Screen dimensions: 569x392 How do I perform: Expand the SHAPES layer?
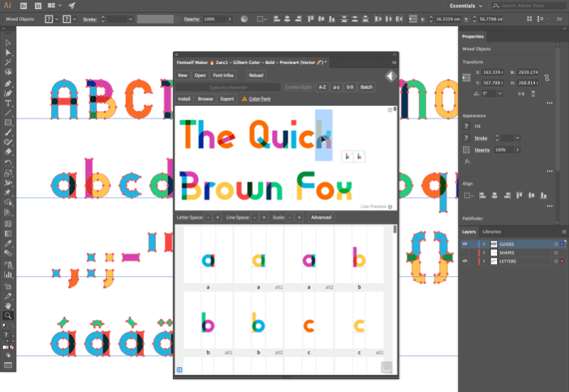484,253
